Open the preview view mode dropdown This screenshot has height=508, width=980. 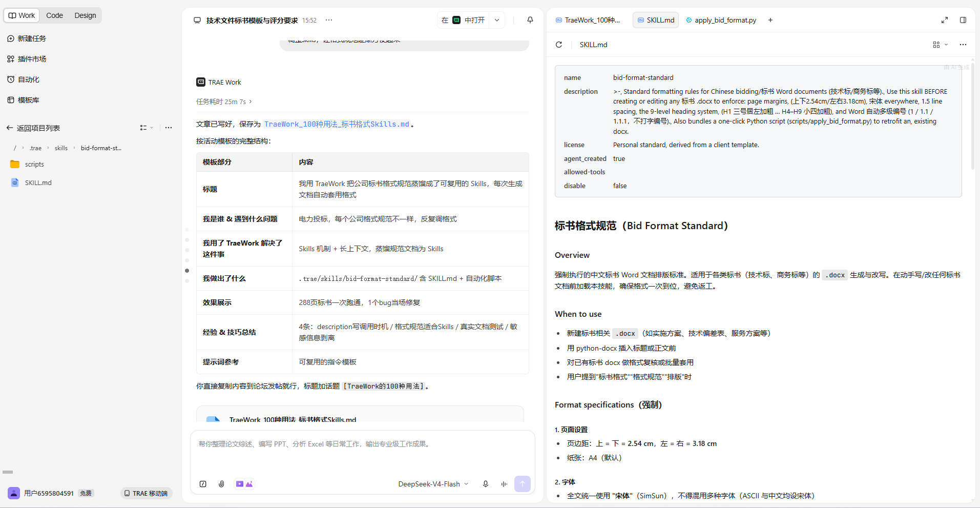pos(940,45)
